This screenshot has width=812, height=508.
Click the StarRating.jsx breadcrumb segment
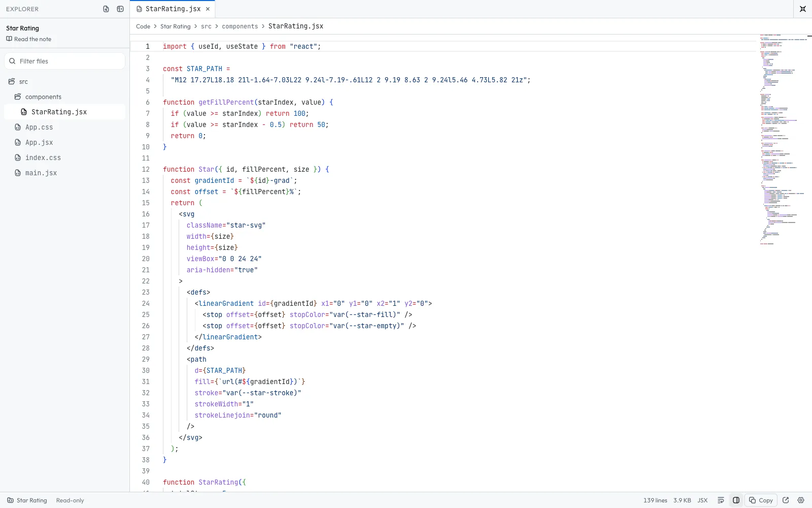(x=296, y=26)
